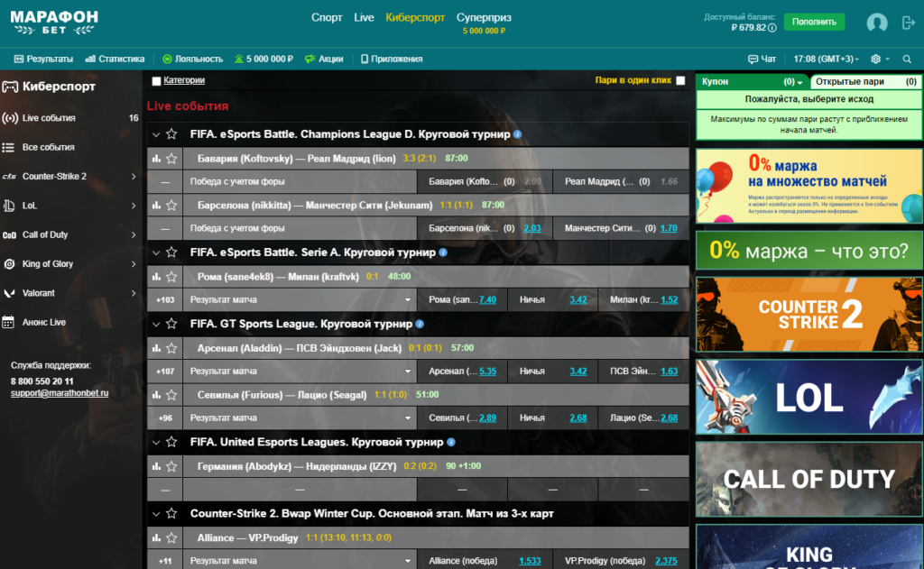
Task: Open statistics icon for Барселона — Манчестер Сити
Action: tap(156, 205)
